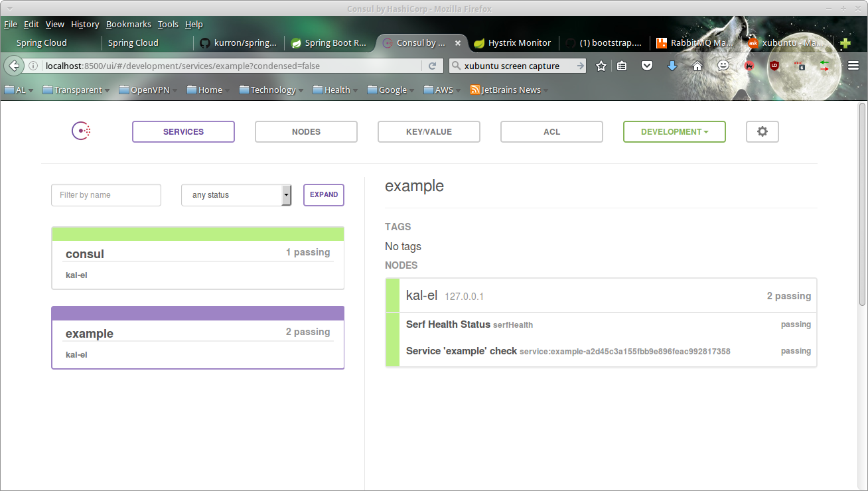The height and width of the screenshot is (491, 868).
Task: Open the any status filter dropdown
Action: [x=236, y=195]
